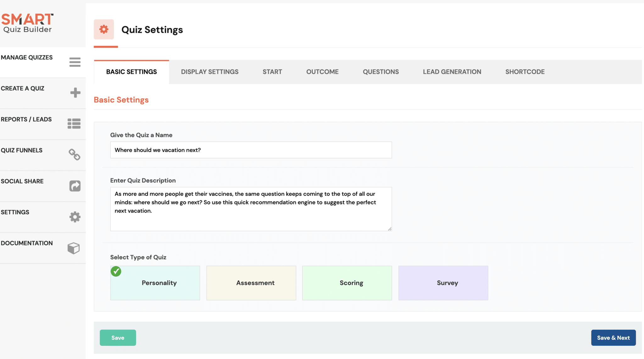The width and height of the screenshot is (644, 359).
Task: Select the Quiz Funnels link icon
Action: tap(75, 155)
